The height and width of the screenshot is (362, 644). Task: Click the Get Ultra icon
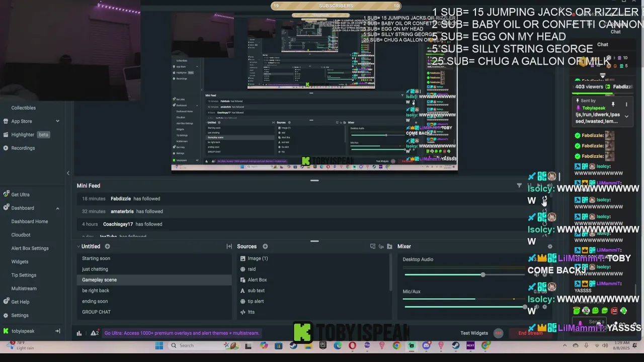pyautogui.click(x=6, y=194)
